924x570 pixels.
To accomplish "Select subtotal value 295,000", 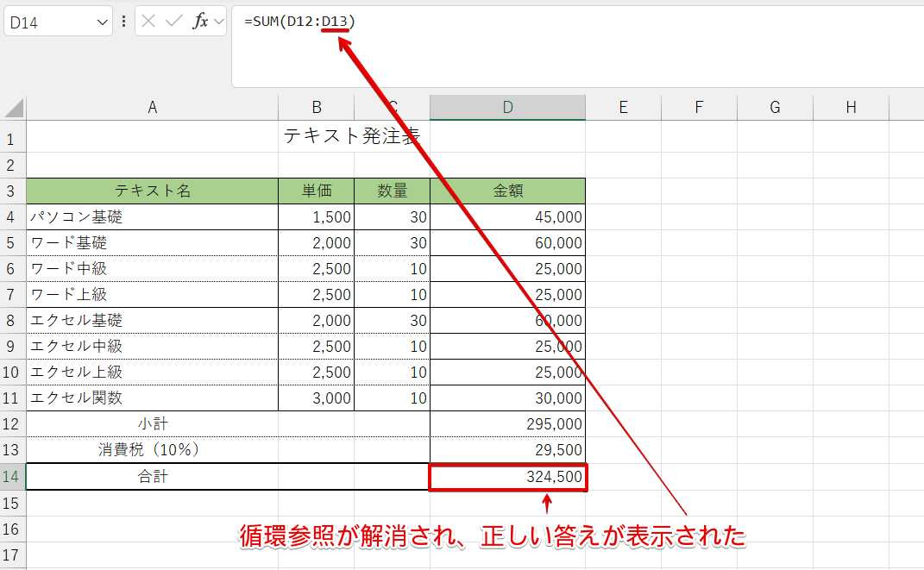I will pos(508,424).
